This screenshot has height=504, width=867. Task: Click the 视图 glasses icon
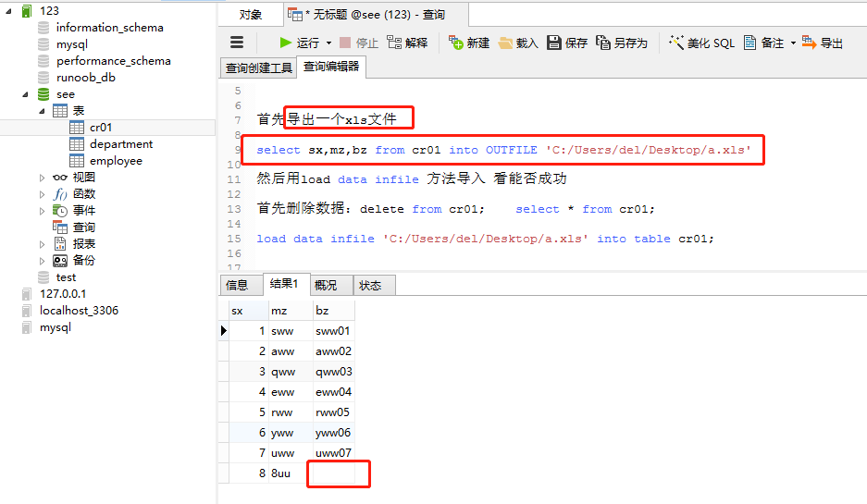pyautogui.click(x=60, y=178)
